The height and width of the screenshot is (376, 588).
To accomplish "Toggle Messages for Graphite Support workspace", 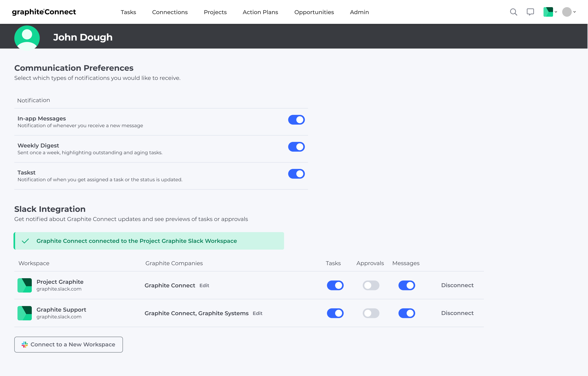I will tap(407, 313).
